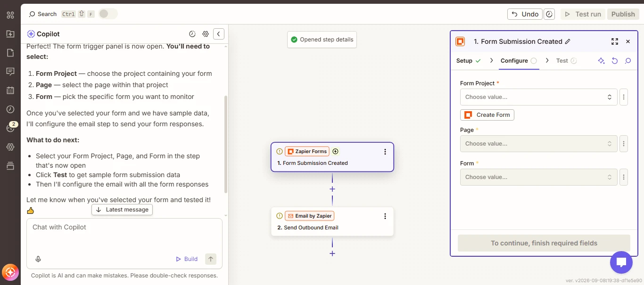The image size is (644, 285).
Task: Open Search in the top bar
Action: 43,14
